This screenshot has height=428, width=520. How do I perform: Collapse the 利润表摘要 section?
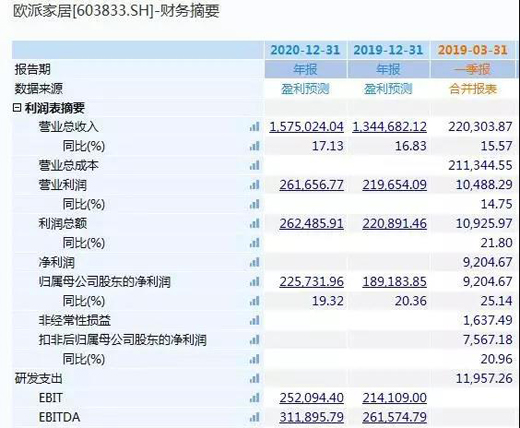17,108
